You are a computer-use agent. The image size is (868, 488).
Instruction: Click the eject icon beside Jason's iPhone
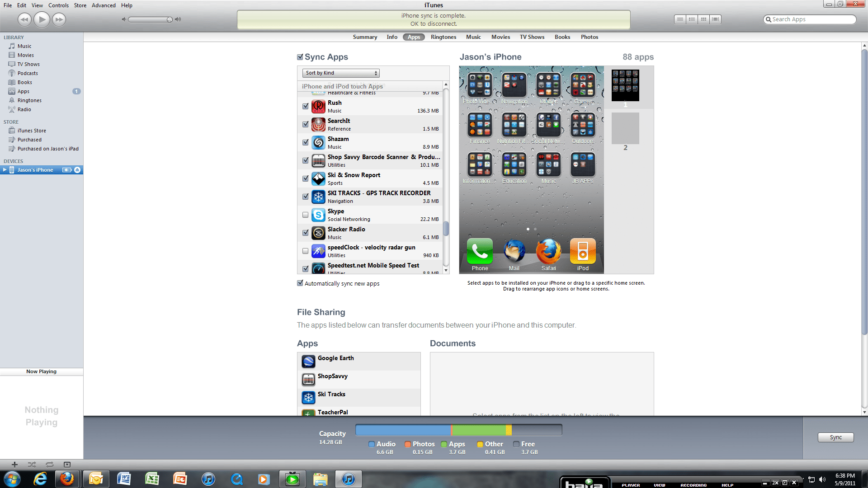tap(77, 170)
